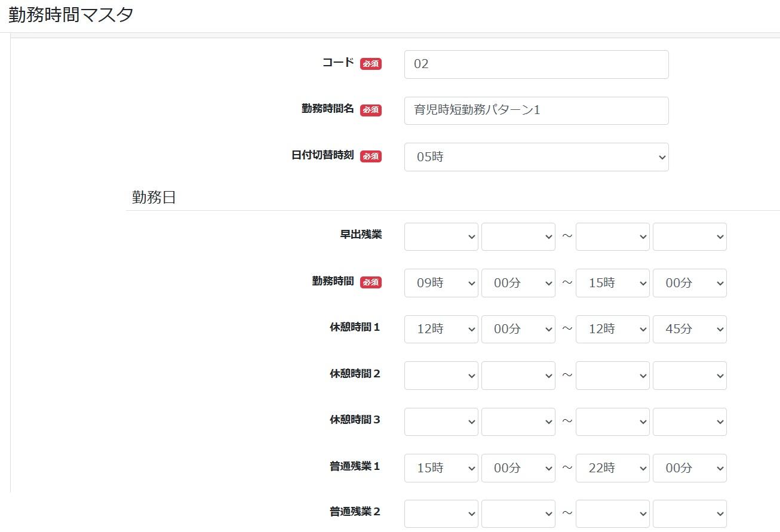Open 勤務時間 start hour 09時 dropdown
This screenshot has height=532, width=780.
(441, 283)
